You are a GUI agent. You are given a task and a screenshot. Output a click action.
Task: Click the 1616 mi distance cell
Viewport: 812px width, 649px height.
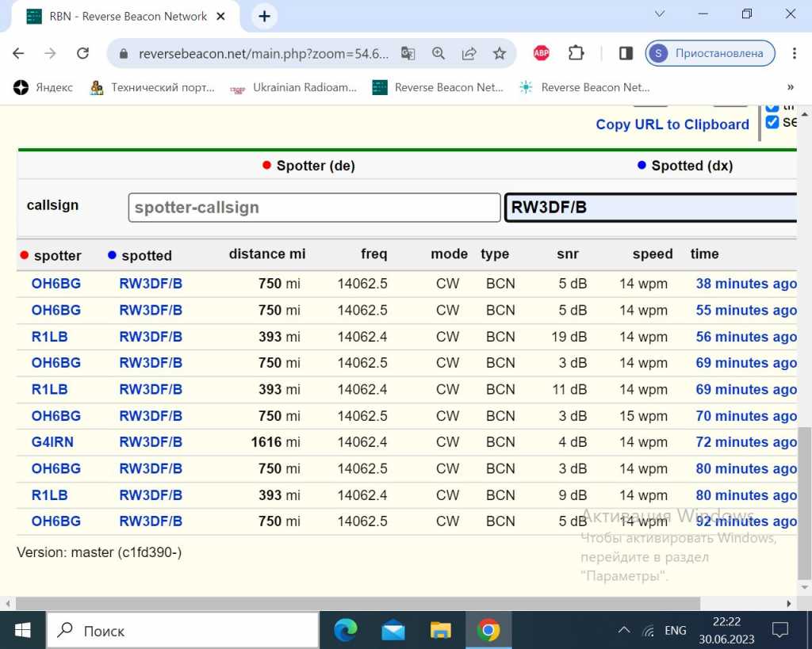tap(275, 442)
